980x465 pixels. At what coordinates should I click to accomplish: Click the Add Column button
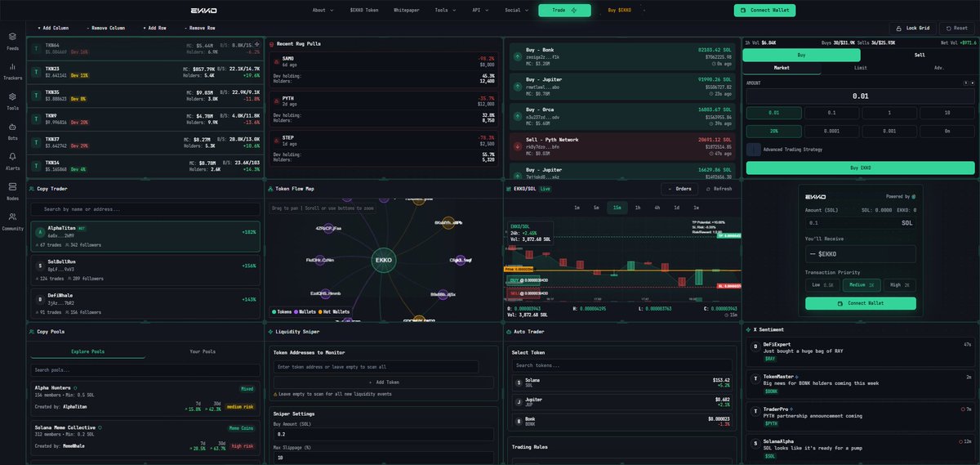[53, 28]
